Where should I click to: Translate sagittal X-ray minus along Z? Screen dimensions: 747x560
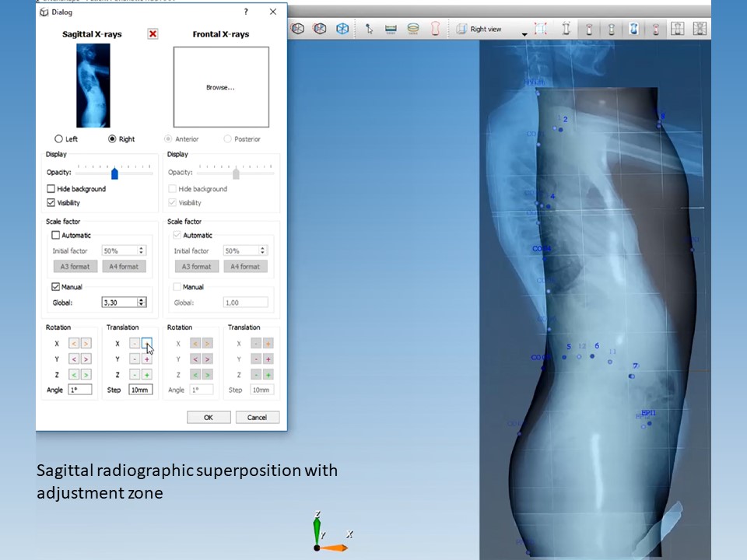(135, 375)
